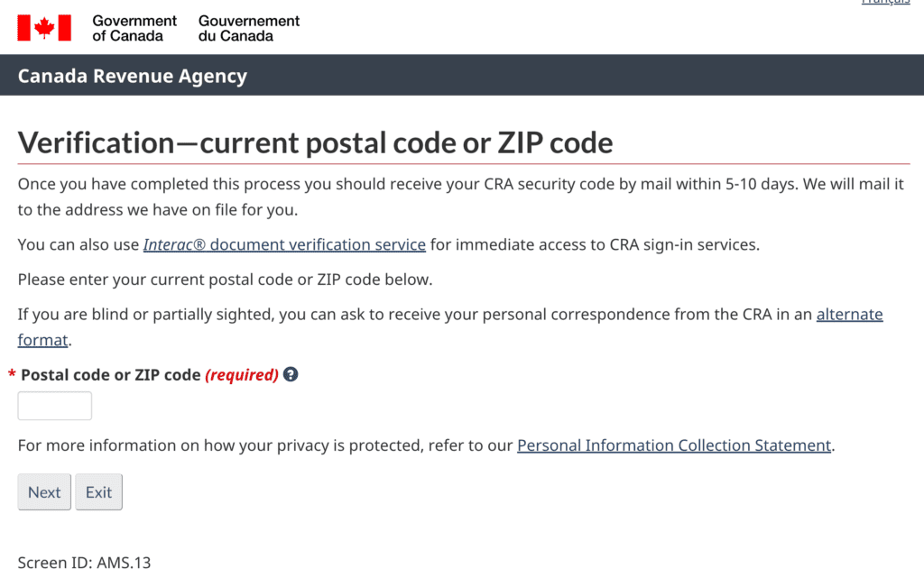Click the 'Postal code or ZIP code' label
Image resolution: width=924 pixels, height=587 pixels.
point(111,375)
